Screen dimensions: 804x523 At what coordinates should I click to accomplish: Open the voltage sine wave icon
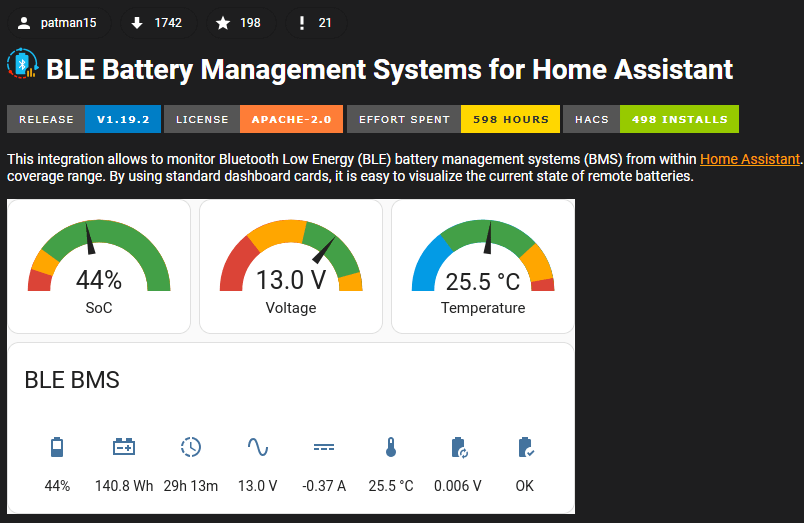point(258,447)
